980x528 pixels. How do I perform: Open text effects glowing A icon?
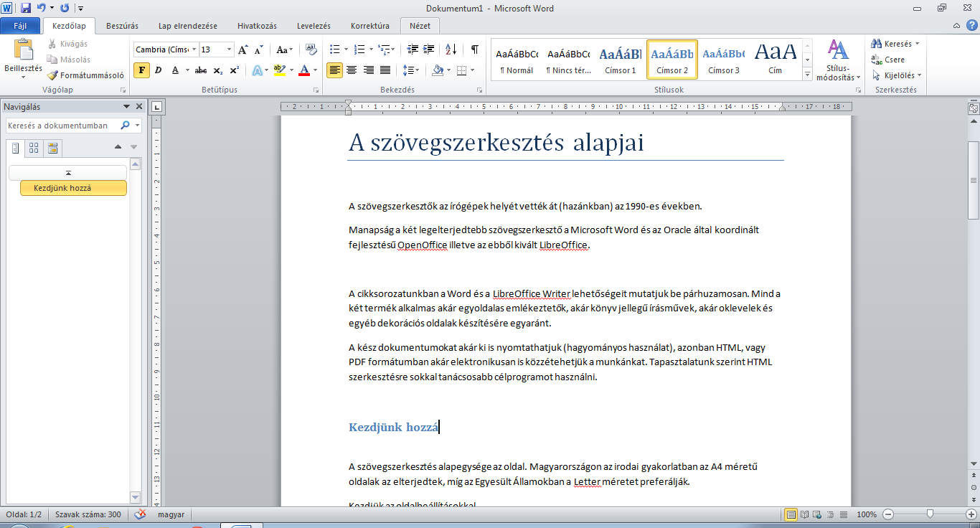pos(256,70)
